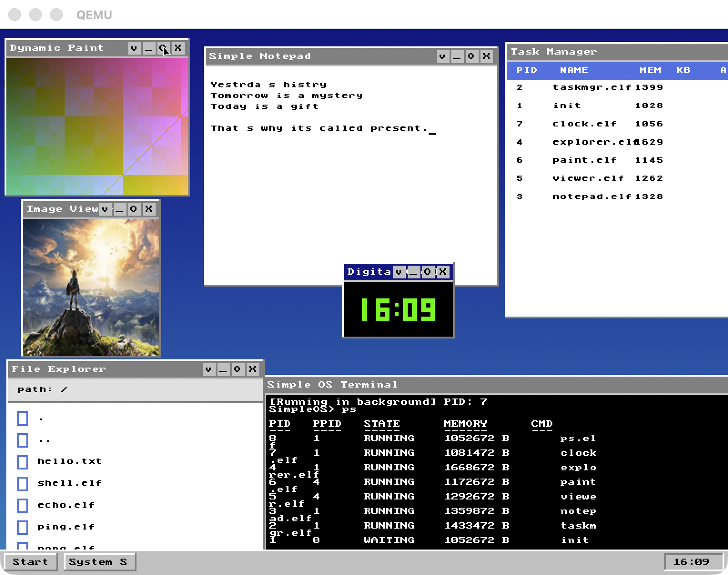
Task: Click the parent directory '..' folder icon
Action: pos(23,440)
